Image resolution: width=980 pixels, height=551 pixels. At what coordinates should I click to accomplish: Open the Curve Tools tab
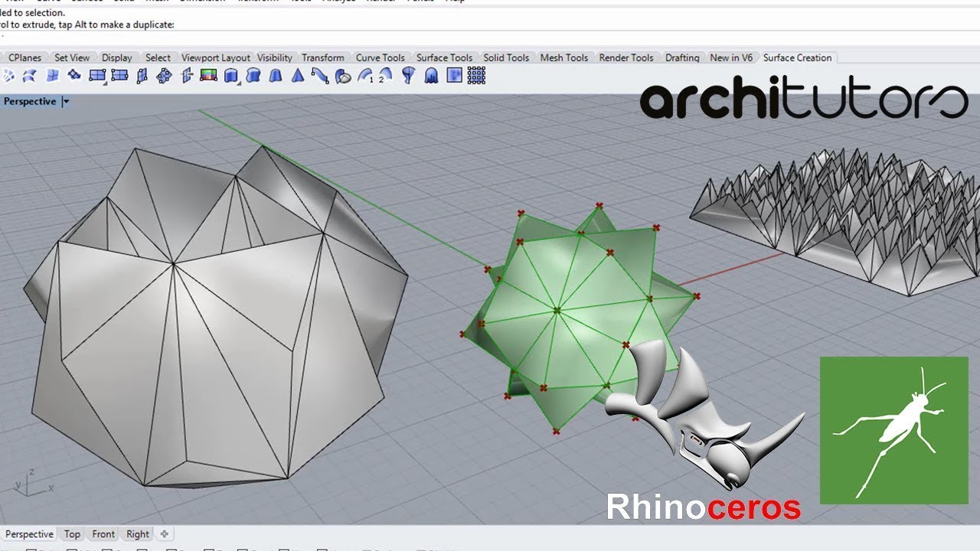(381, 57)
